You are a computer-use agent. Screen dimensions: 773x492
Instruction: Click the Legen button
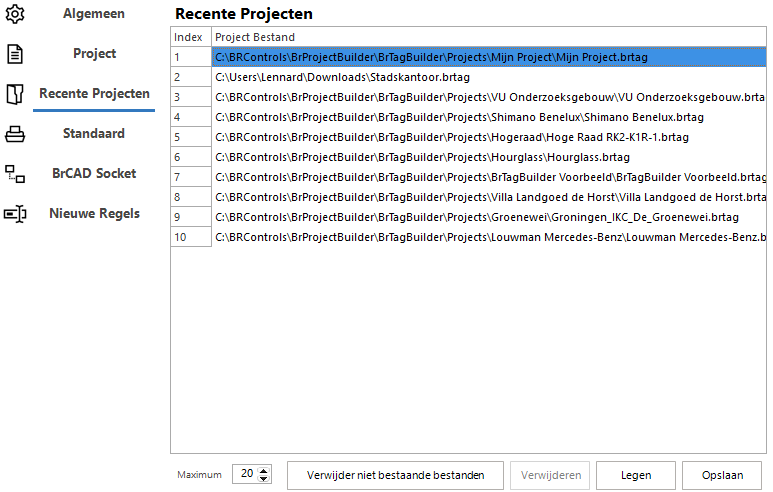(x=636, y=475)
